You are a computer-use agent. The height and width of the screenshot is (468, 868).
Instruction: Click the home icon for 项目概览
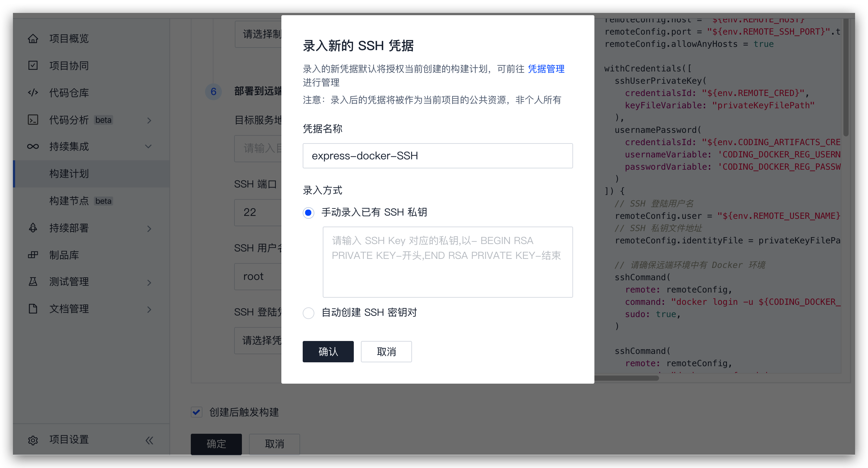33,39
